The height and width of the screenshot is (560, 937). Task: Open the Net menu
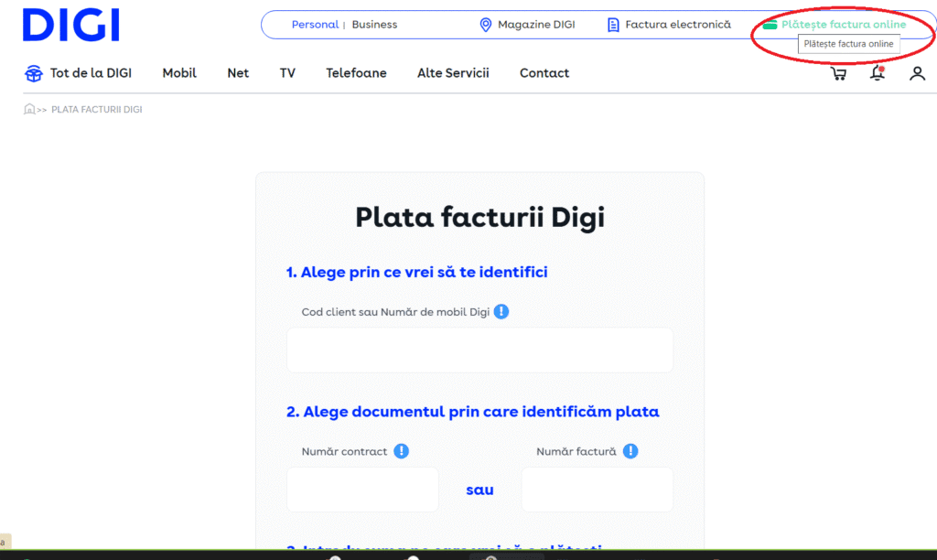238,73
